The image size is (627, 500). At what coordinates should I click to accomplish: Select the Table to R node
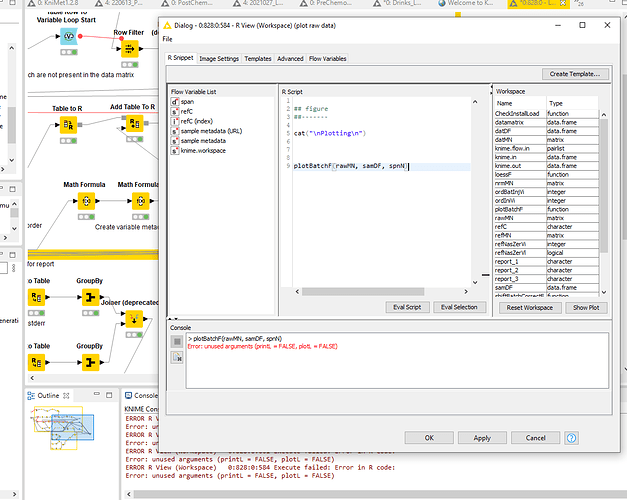pos(68,125)
